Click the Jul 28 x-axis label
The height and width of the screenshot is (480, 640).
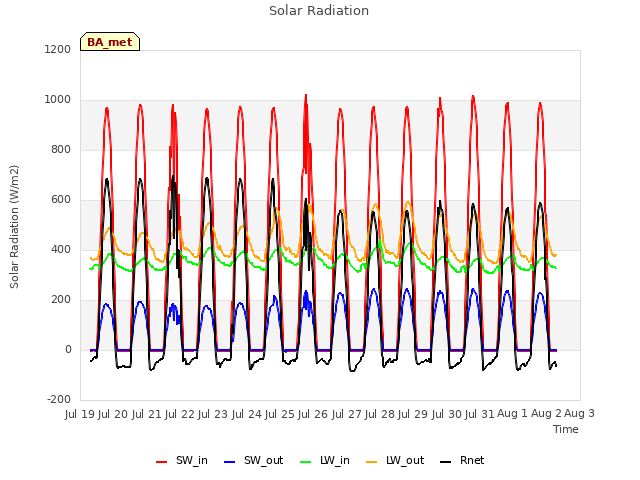coord(380,414)
